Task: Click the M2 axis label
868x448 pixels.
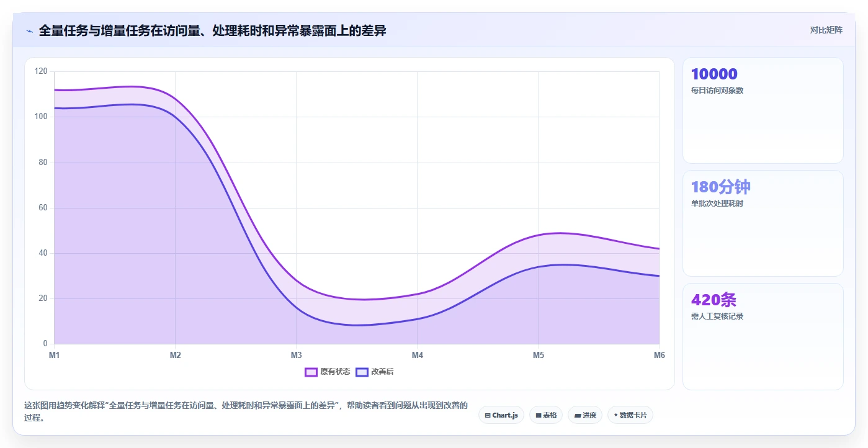Action: tap(175, 355)
